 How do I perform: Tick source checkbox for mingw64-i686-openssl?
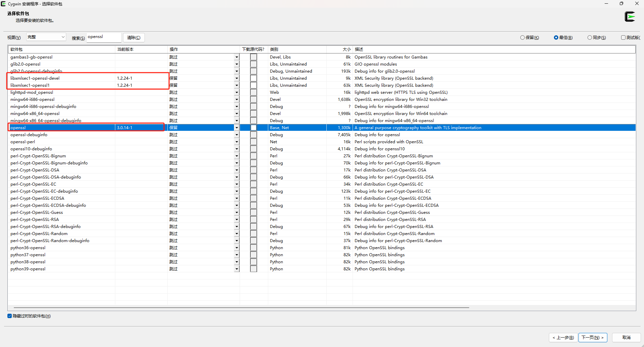pyautogui.click(x=253, y=100)
